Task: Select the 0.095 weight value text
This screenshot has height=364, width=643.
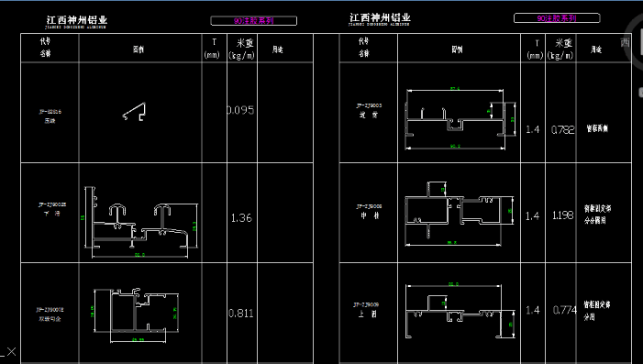Action: point(240,110)
